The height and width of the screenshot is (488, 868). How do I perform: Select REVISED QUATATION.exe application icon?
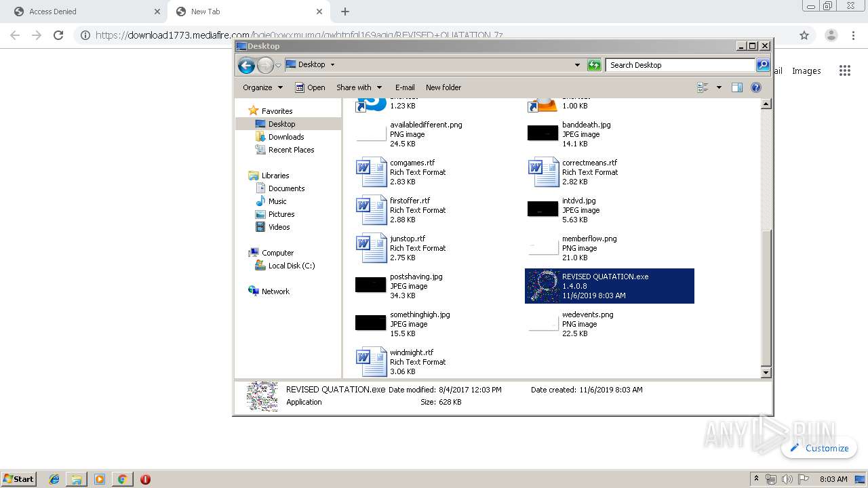tap(542, 286)
